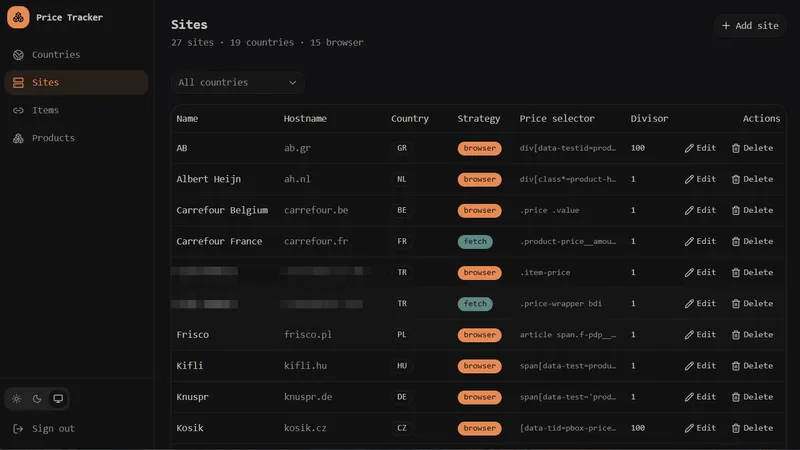Delete the Carrefour Belgium site
The image size is (800, 450).
tap(753, 210)
